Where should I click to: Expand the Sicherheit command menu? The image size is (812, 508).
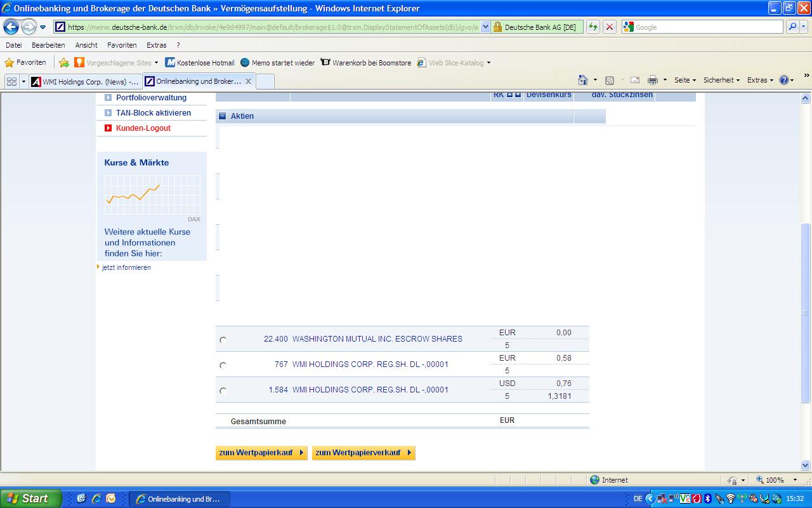tap(722, 80)
